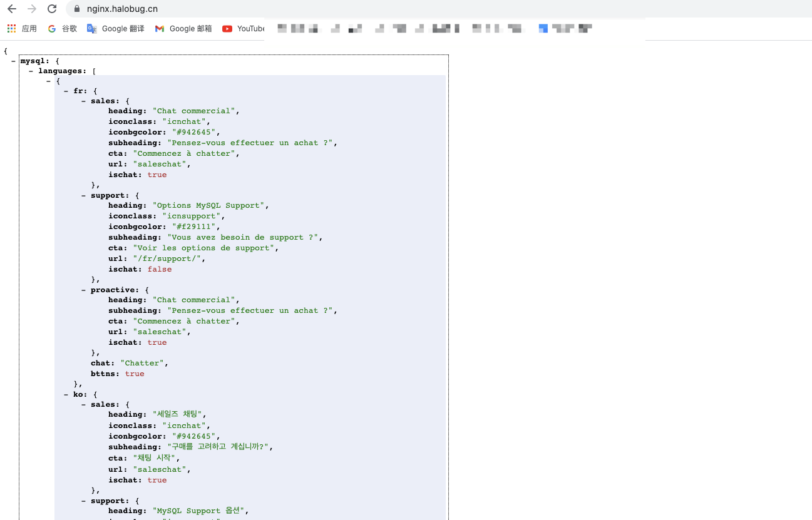Click the fr proactive cta "Commencez à chatter"
812x520 pixels.
(x=184, y=321)
